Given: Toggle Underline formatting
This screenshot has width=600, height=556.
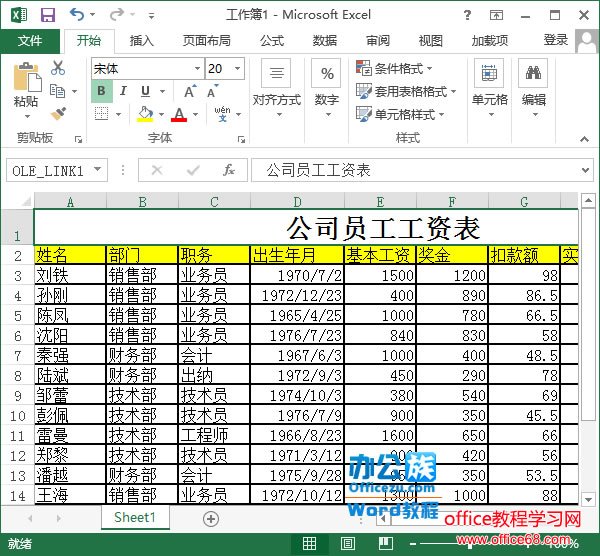Looking at the screenshot, I should 143,92.
